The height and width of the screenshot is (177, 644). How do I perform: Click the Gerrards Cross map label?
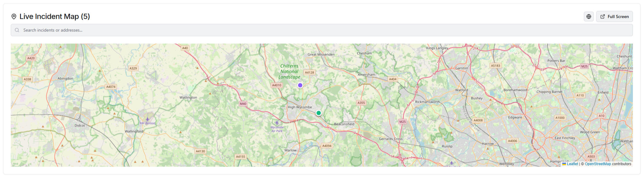point(390,139)
